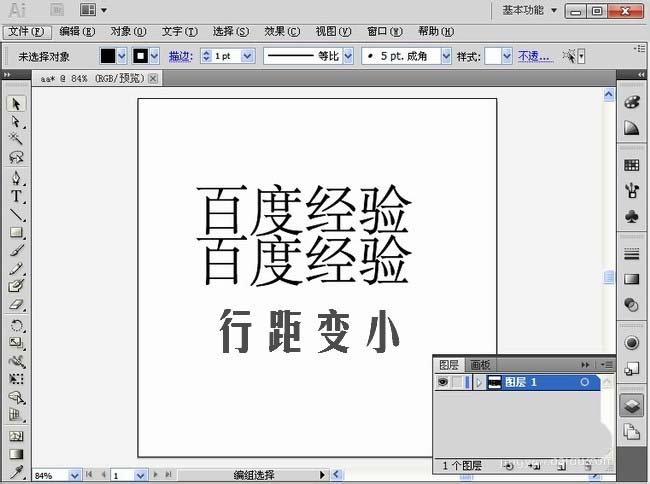This screenshot has height=484, width=650.
Task: Switch to the 画板 tab
Action: [x=480, y=365]
